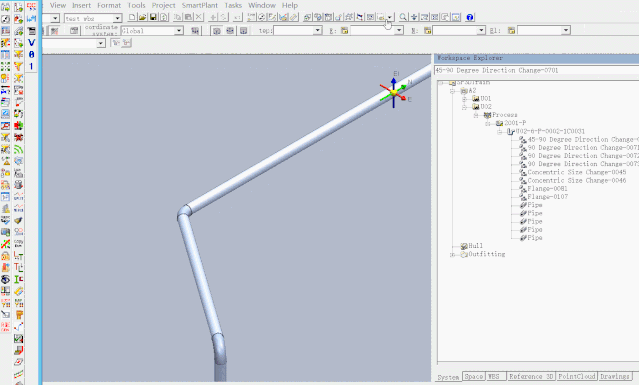Toggle the lock icon beside the El field
This screenshot has width=639, height=385.
pyautogui.click(x=511, y=31)
